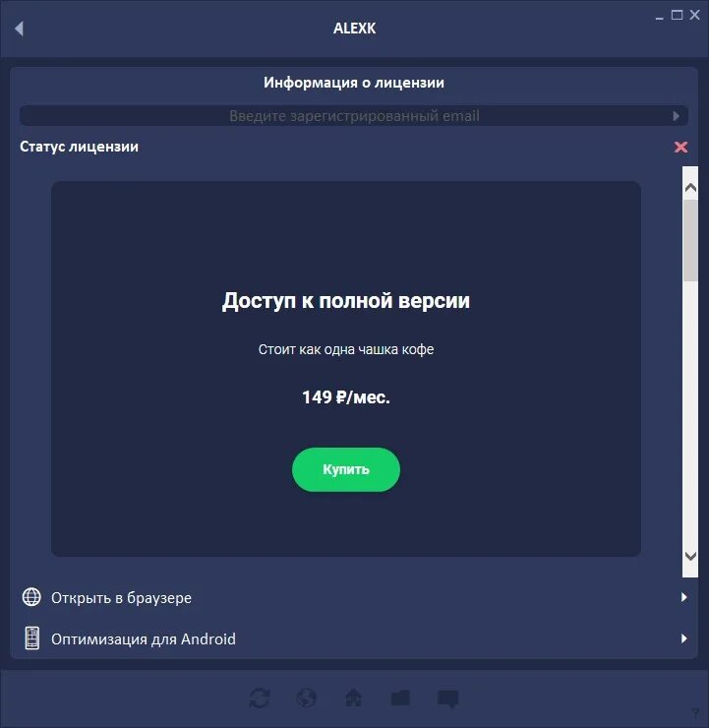Click the vertical scrollbar thumb
The height and width of the screenshot is (728, 709).
pyautogui.click(x=690, y=240)
